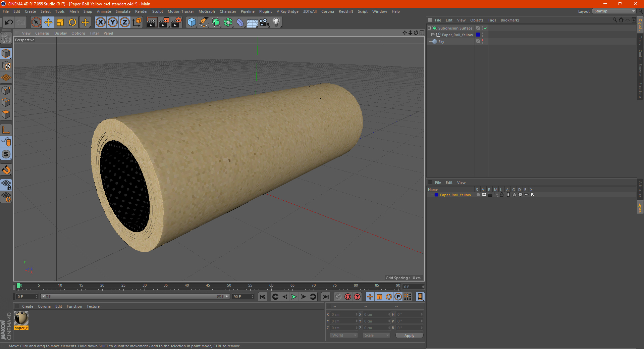Open the deformer bend icon
This screenshot has height=349, width=644.
point(240,22)
